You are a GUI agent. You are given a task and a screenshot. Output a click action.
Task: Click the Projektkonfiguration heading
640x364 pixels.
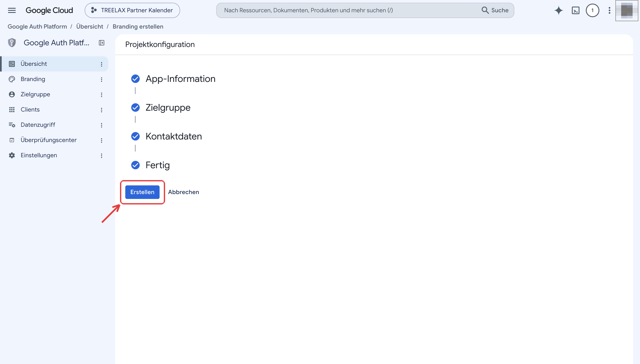point(160,44)
